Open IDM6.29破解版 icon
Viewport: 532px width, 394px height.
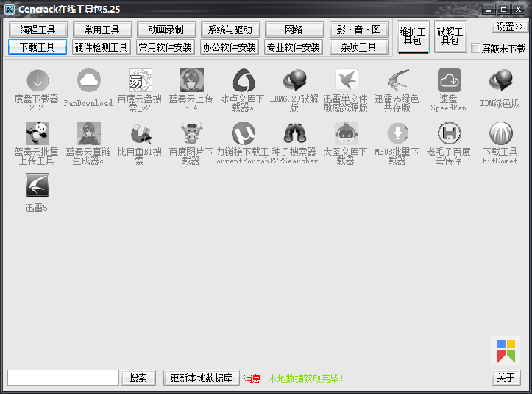(x=295, y=81)
